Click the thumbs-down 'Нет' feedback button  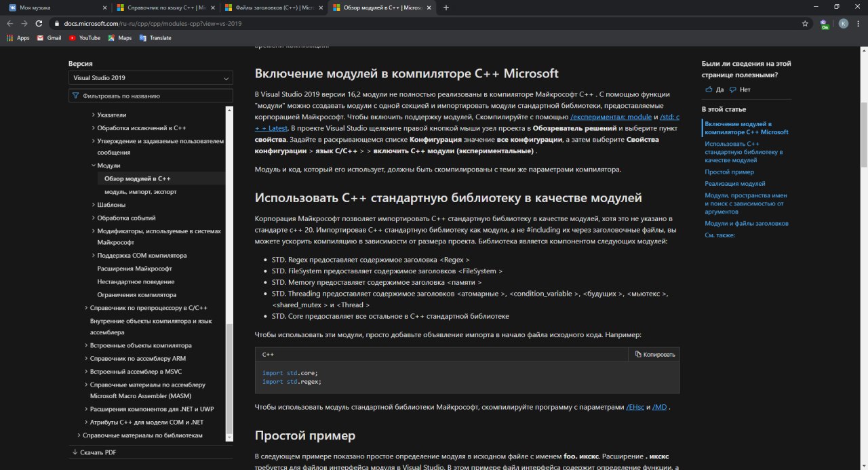[740, 90]
